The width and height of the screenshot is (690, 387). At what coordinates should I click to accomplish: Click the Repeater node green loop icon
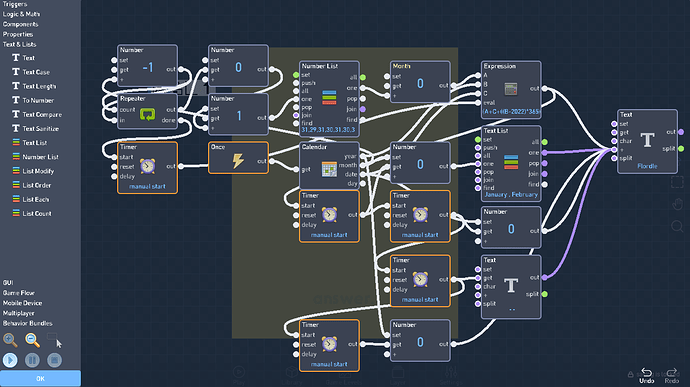147,115
